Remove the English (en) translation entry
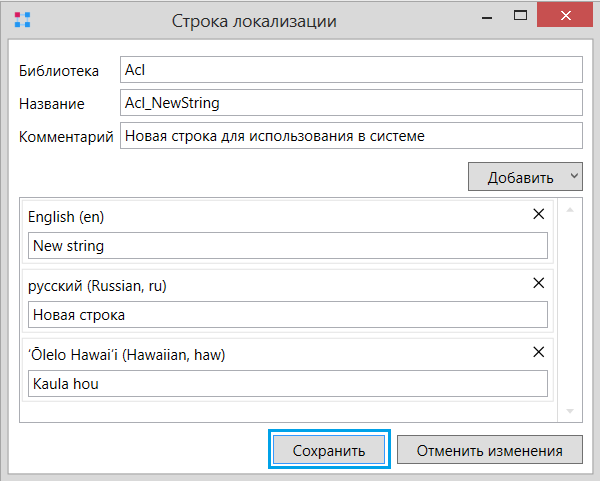 [x=538, y=214]
